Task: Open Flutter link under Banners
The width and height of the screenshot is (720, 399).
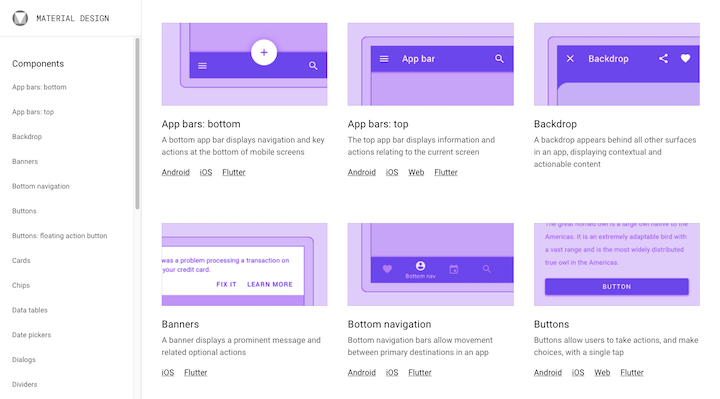Action: pos(196,372)
